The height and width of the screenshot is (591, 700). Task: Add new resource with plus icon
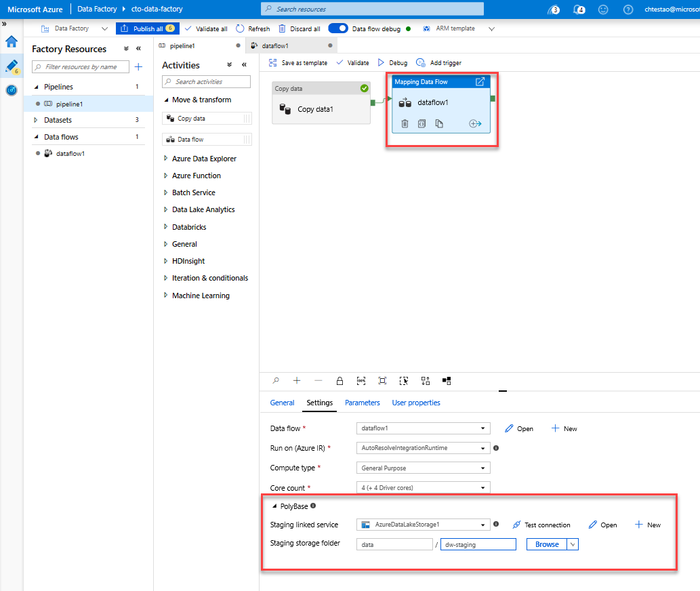(138, 67)
